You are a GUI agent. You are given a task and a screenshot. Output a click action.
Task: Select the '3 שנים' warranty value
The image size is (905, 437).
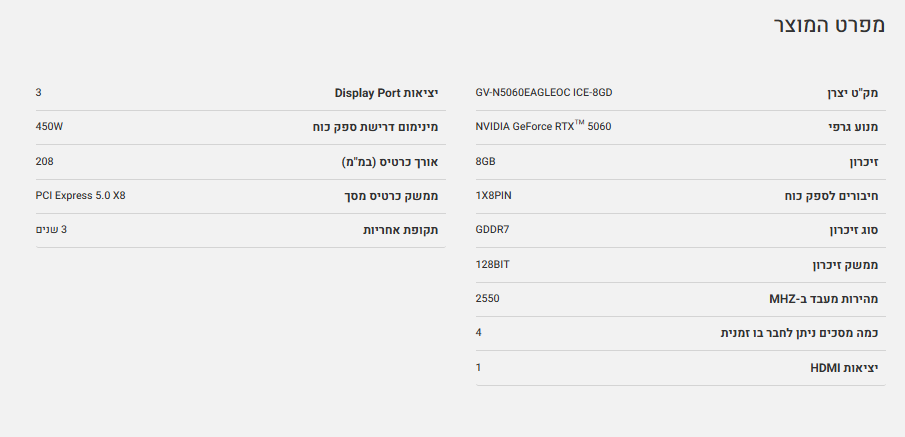(x=52, y=229)
